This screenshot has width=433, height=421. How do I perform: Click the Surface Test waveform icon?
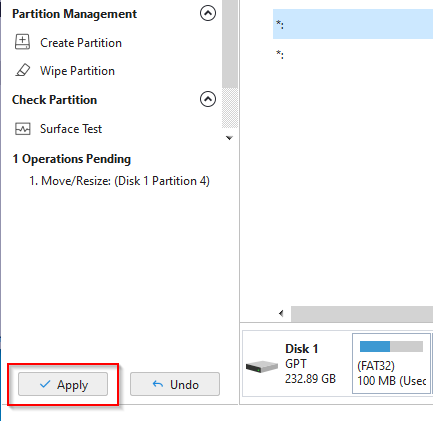click(22, 129)
